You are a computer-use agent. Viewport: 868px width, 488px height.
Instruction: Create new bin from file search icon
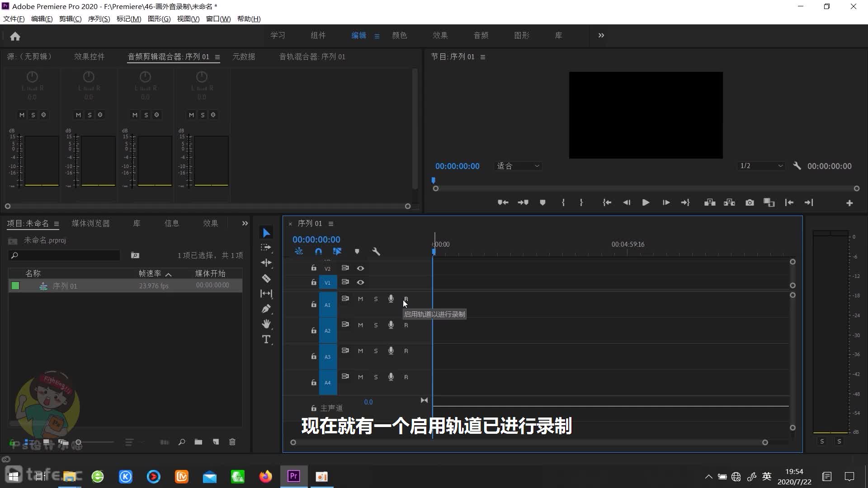point(135,255)
